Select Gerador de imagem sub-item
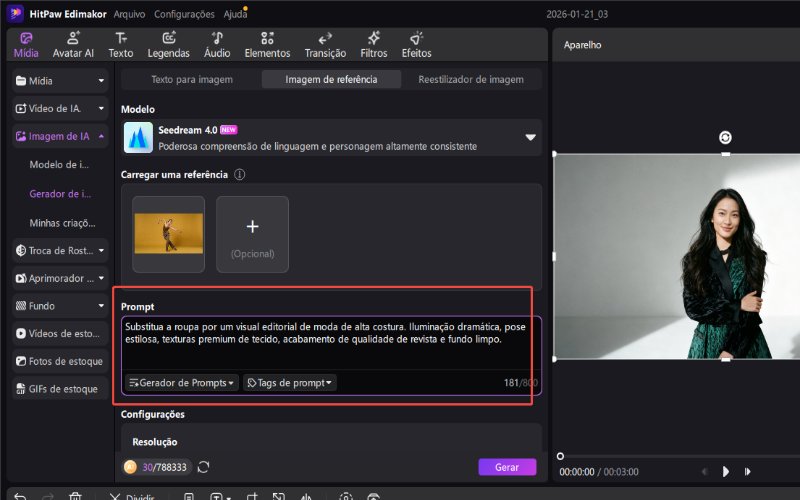 (60, 194)
